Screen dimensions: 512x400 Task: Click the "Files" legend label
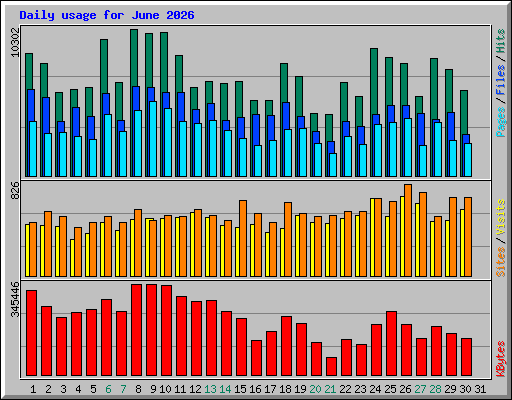501,80
